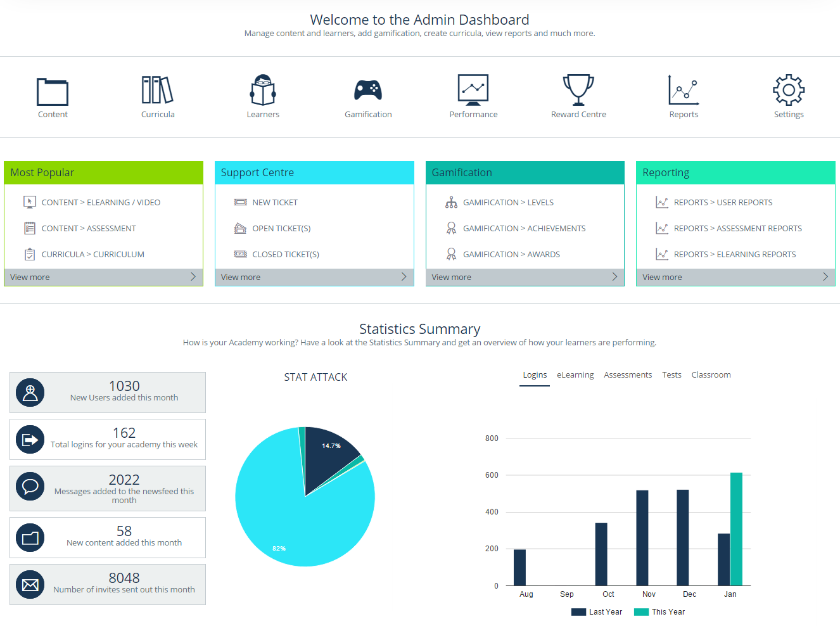Expand Most Popular via View more chevron
The width and height of the screenshot is (840, 626).
pyautogui.click(x=193, y=276)
